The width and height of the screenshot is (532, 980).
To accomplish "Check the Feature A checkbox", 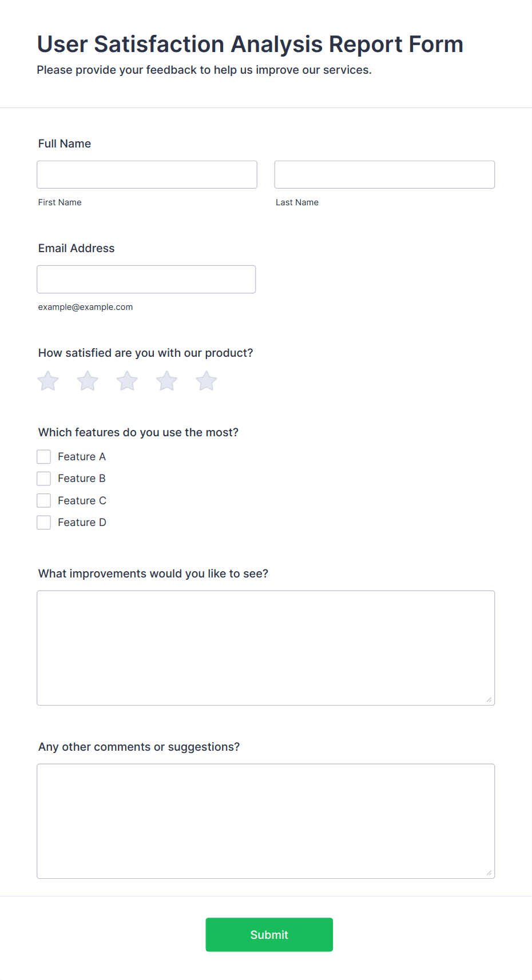I will (x=44, y=457).
